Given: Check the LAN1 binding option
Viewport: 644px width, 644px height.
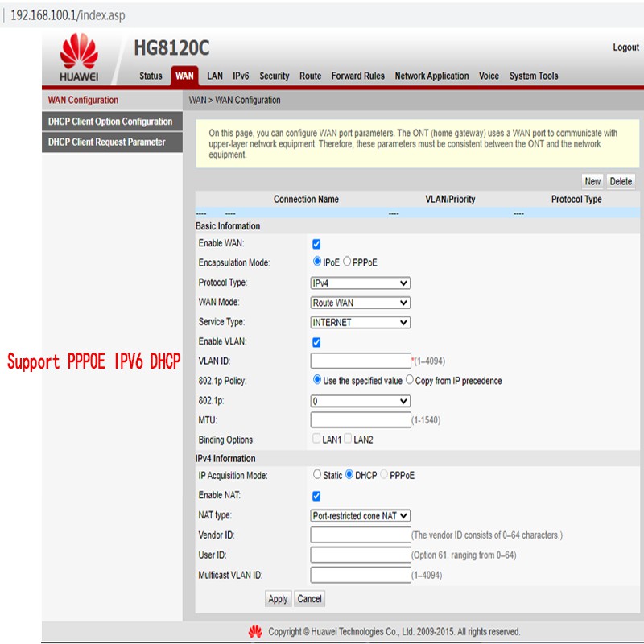Looking at the screenshot, I should point(316,438).
